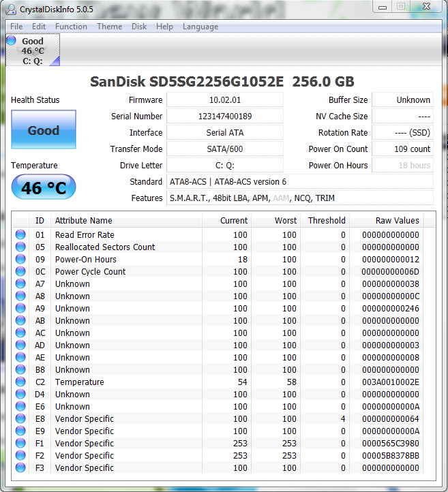This screenshot has width=448, height=492.
Task: Click the status orb in the F3 Vendor Specific row
Action: (x=20, y=468)
